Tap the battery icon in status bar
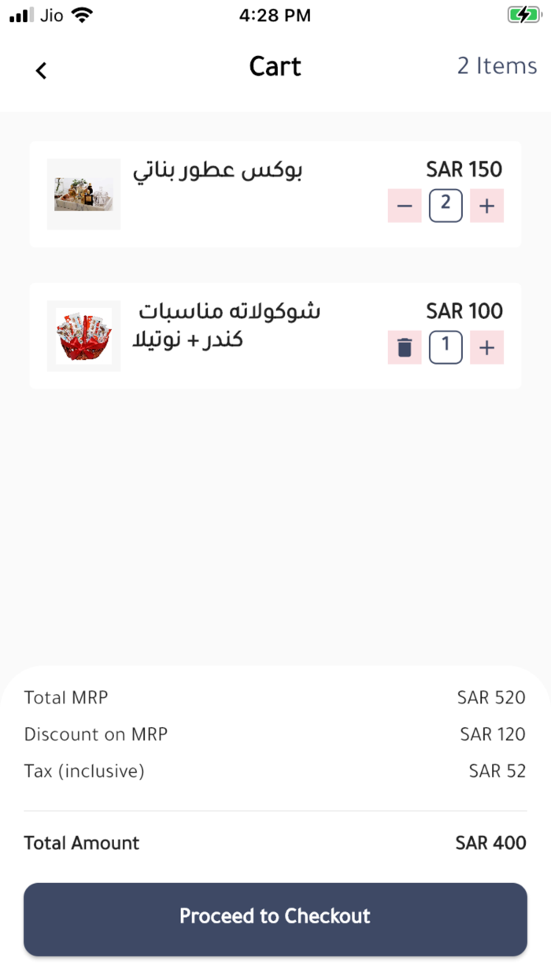The height and width of the screenshot is (980, 551). (523, 15)
